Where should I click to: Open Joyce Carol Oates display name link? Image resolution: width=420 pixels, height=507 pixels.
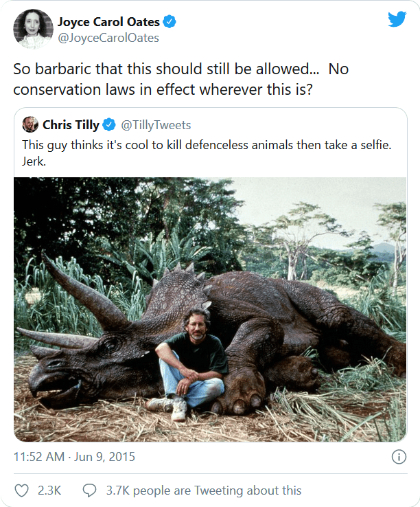(117, 22)
